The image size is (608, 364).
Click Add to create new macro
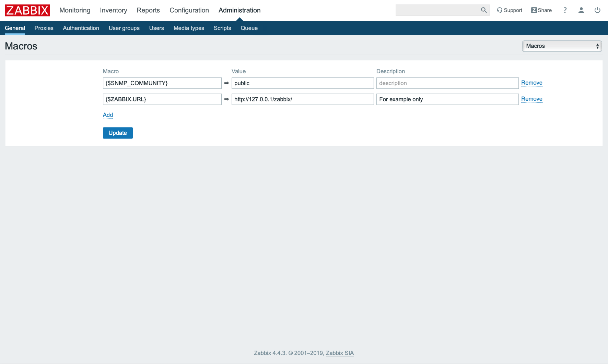tap(108, 115)
